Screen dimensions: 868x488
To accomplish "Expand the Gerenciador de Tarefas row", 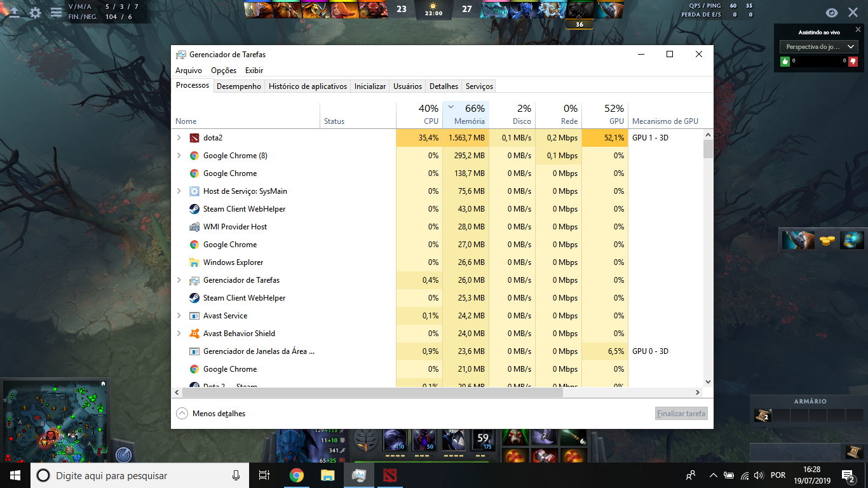I will click(179, 280).
